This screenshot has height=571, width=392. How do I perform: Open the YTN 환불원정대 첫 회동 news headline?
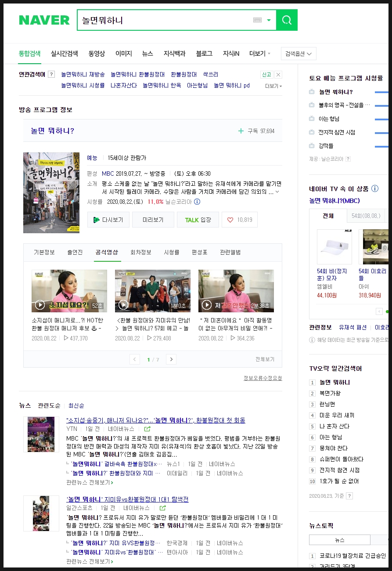pyautogui.click(x=156, y=420)
